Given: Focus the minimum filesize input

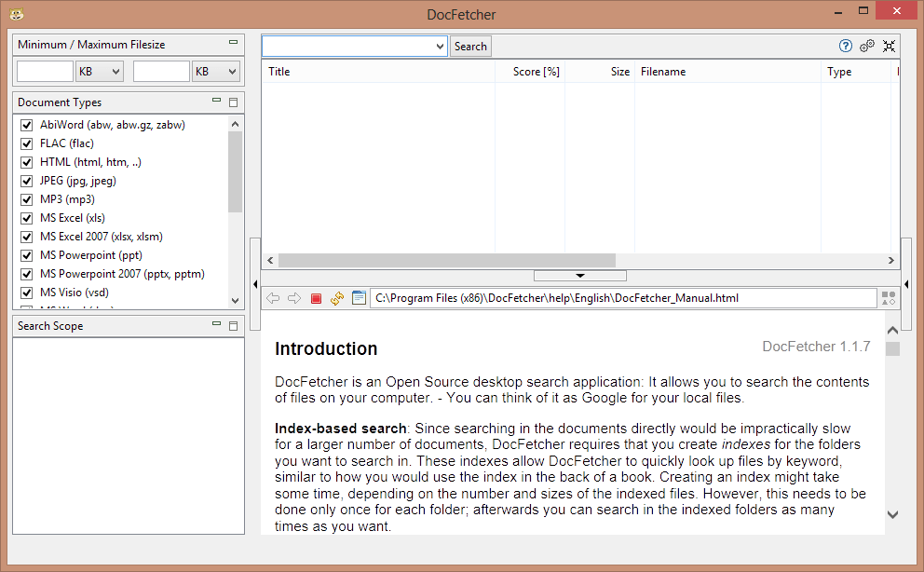Looking at the screenshot, I should pos(45,72).
